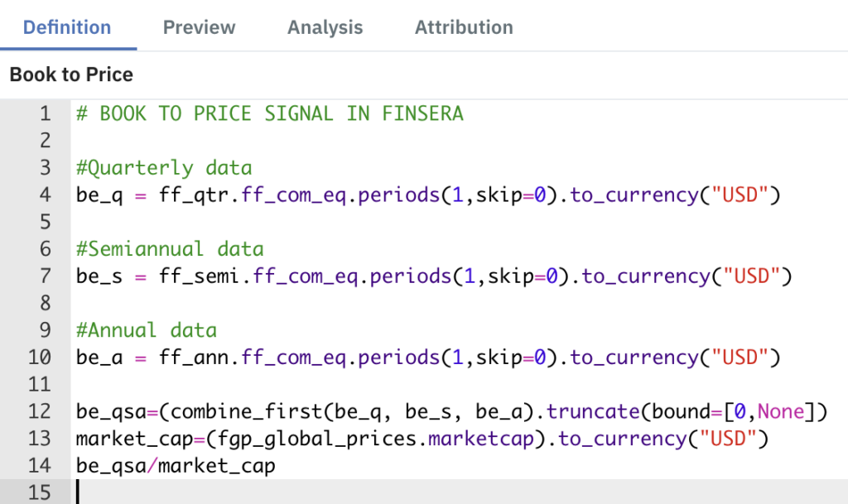Click line number 10 in gutter
The height and width of the screenshot is (504, 848).
(40, 357)
